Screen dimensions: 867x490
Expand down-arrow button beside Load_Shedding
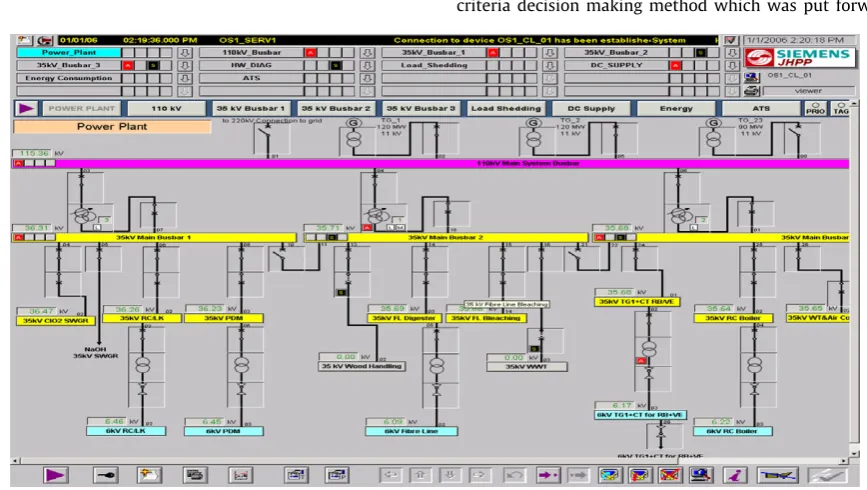coord(550,65)
